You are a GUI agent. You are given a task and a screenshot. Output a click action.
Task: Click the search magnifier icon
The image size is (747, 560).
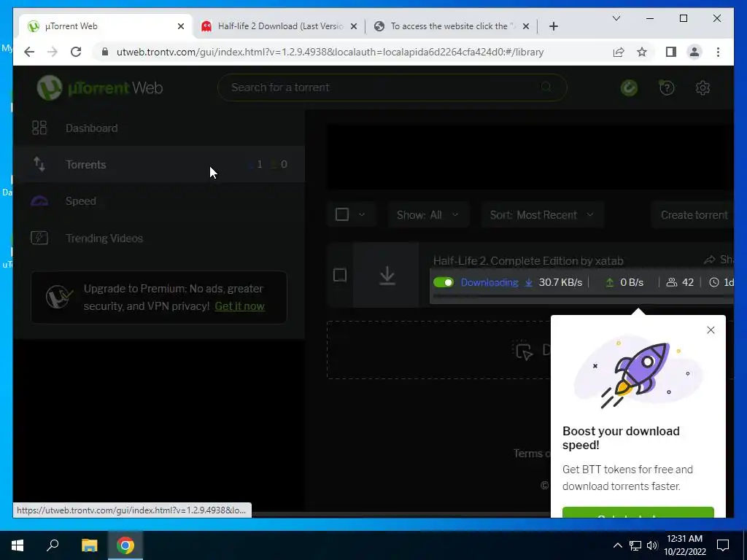click(x=546, y=87)
